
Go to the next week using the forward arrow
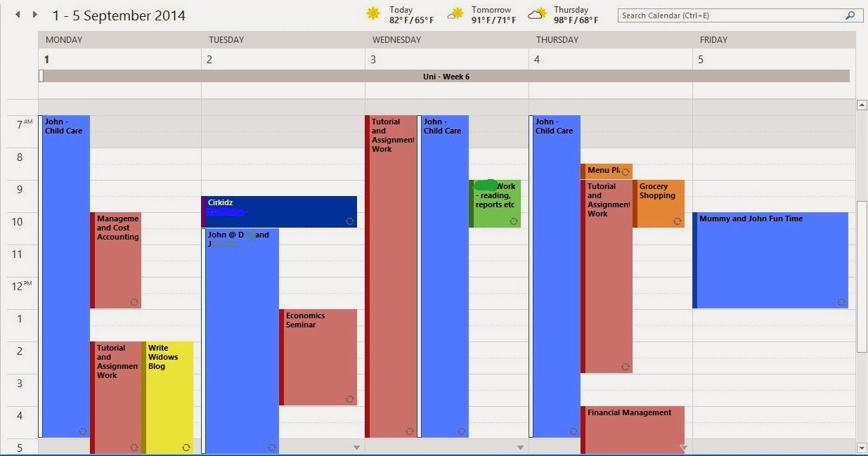(x=34, y=15)
